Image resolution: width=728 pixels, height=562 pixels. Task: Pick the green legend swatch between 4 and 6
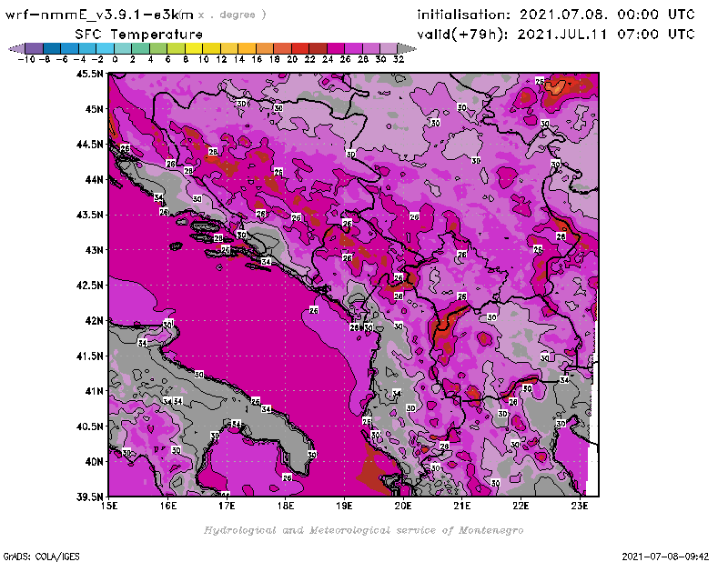click(158, 49)
